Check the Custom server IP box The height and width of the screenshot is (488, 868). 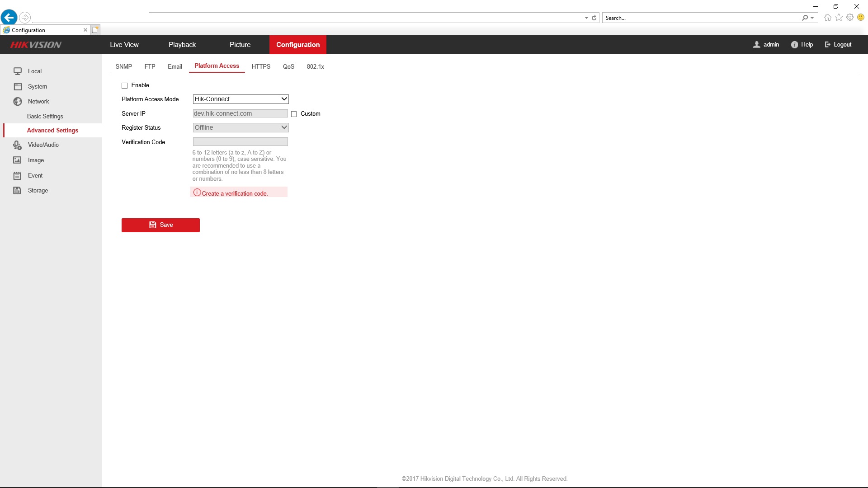294,114
